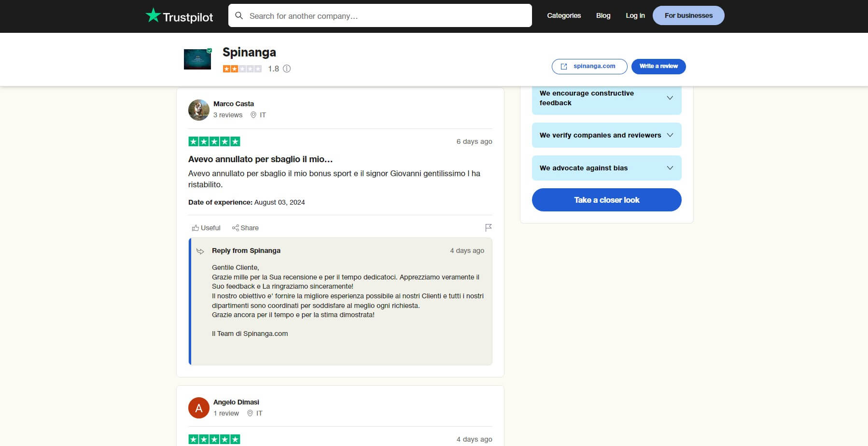Open Marco Casta's profile avatar
This screenshot has height=446, width=868.
point(198,110)
